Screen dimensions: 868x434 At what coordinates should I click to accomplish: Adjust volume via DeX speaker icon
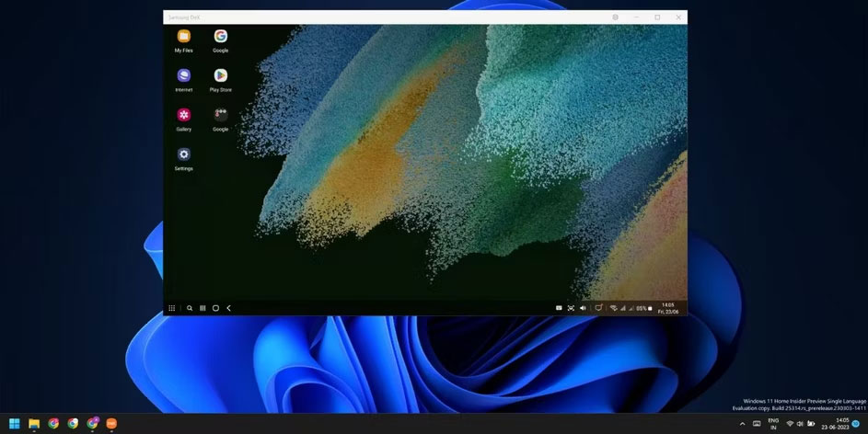(583, 308)
